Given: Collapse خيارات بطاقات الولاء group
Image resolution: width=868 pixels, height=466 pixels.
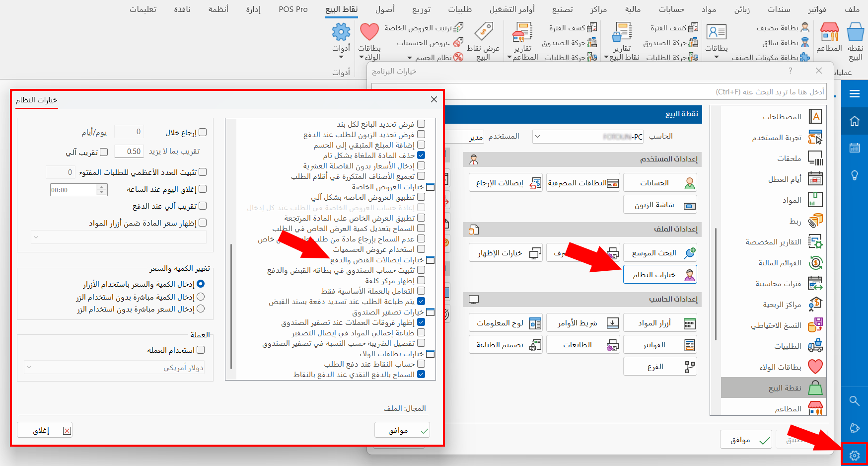Looking at the screenshot, I should pyautogui.click(x=431, y=354).
